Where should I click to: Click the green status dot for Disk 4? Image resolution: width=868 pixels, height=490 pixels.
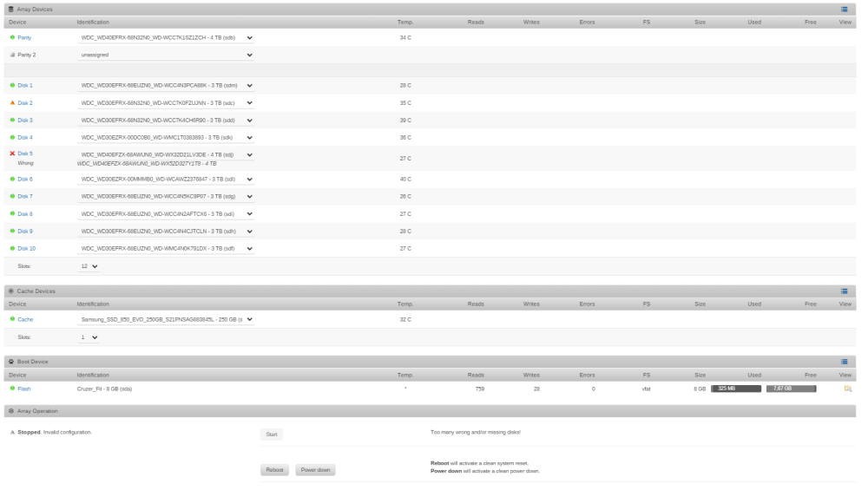(12, 137)
